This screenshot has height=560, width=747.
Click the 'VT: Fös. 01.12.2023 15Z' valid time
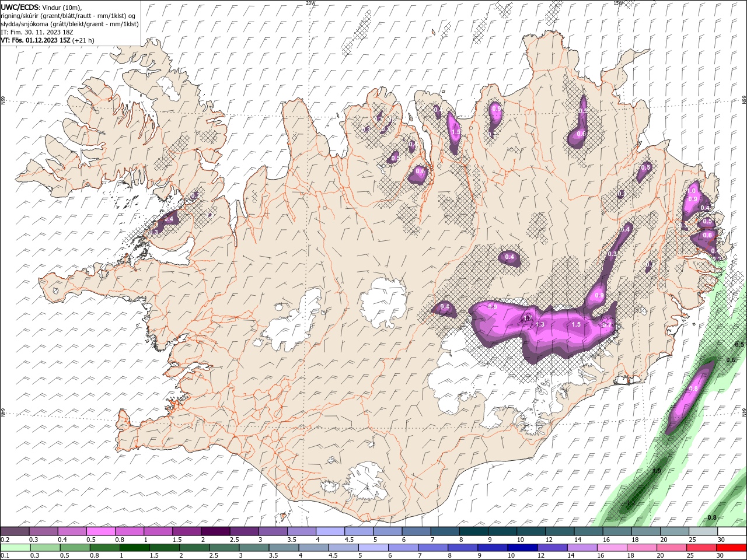tap(36, 40)
